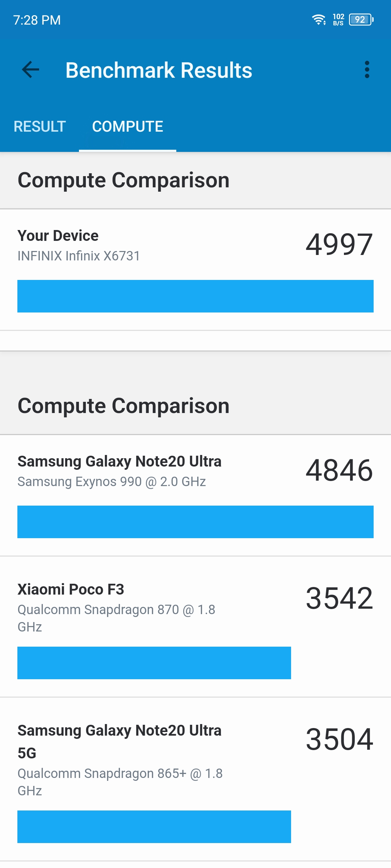Tap the 7:28 PM clock

[x=37, y=20]
